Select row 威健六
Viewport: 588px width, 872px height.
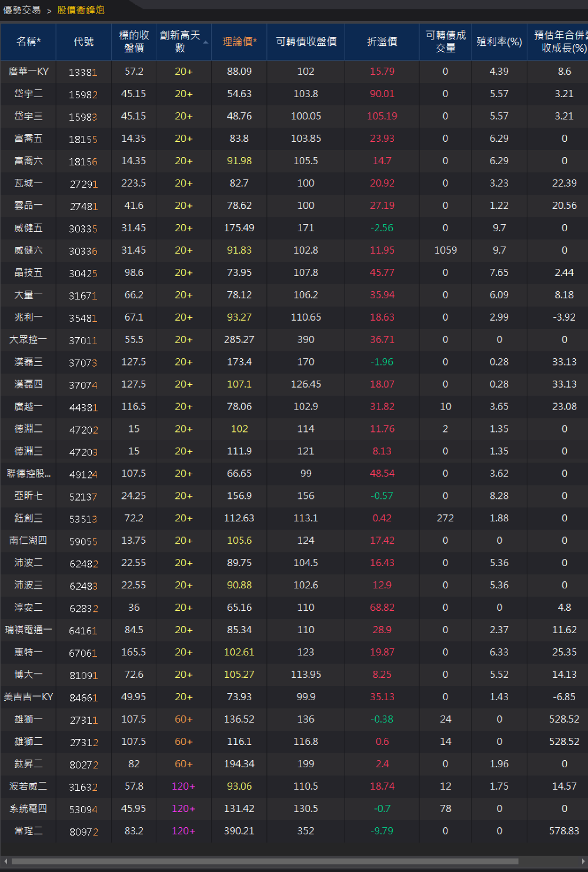coord(294,250)
